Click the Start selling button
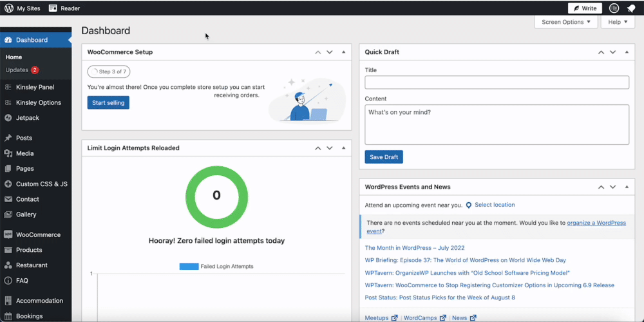 click(x=108, y=102)
